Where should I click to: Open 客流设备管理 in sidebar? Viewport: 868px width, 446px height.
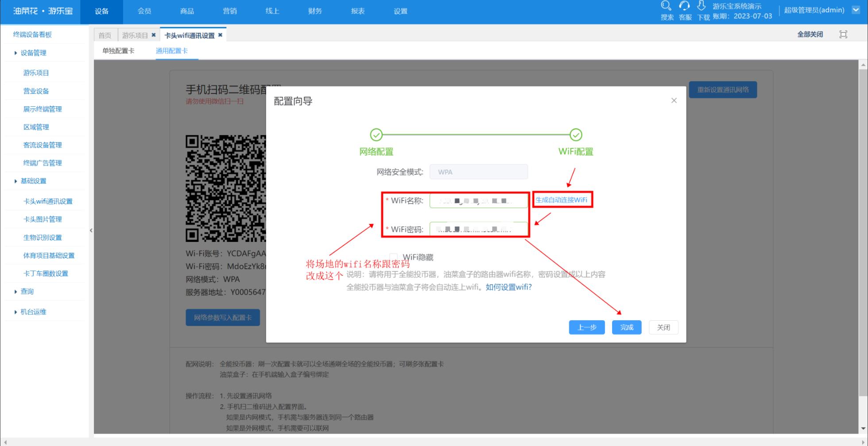click(43, 145)
